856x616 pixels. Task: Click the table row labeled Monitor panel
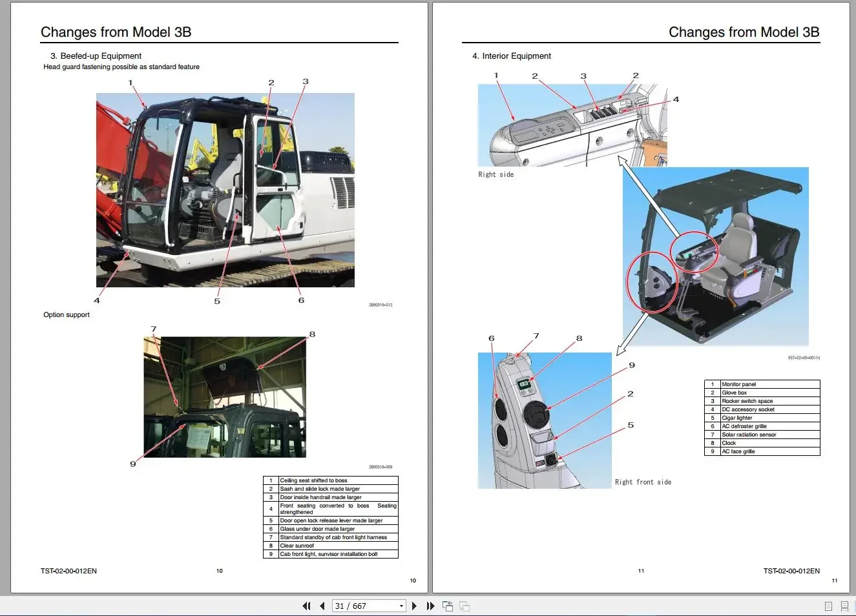point(762,384)
